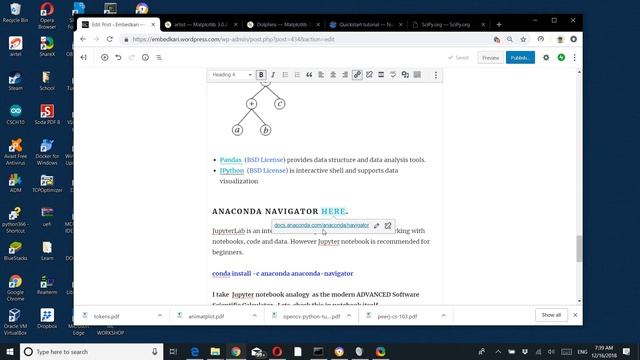Click the remove link toolbar icon
Screen dimensions: 640x360
point(369,75)
